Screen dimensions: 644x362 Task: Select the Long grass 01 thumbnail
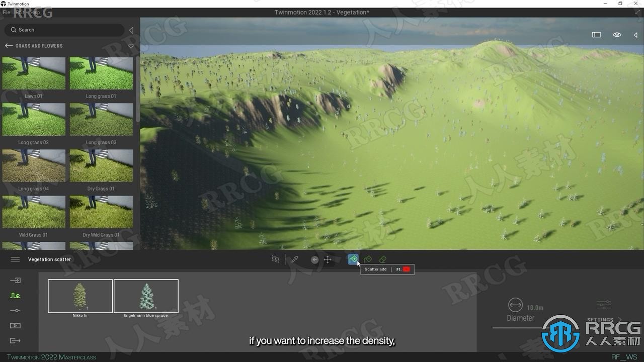tap(101, 73)
